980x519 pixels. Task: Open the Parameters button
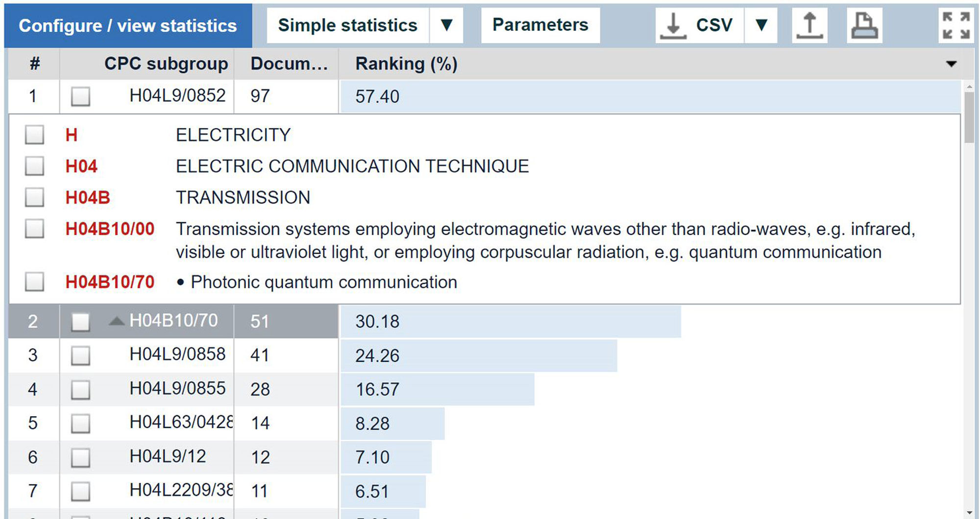tap(540, 25)
